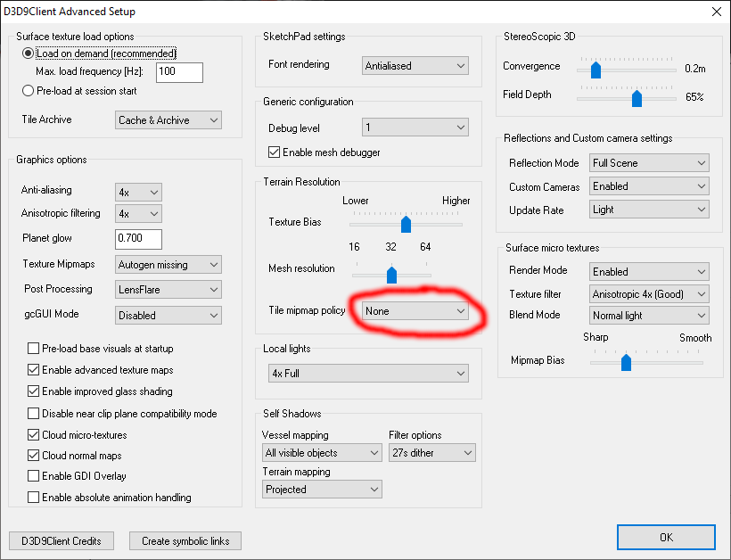Click the Mesh resolution slider handle

pyautogui.click(x=391, y=275)
